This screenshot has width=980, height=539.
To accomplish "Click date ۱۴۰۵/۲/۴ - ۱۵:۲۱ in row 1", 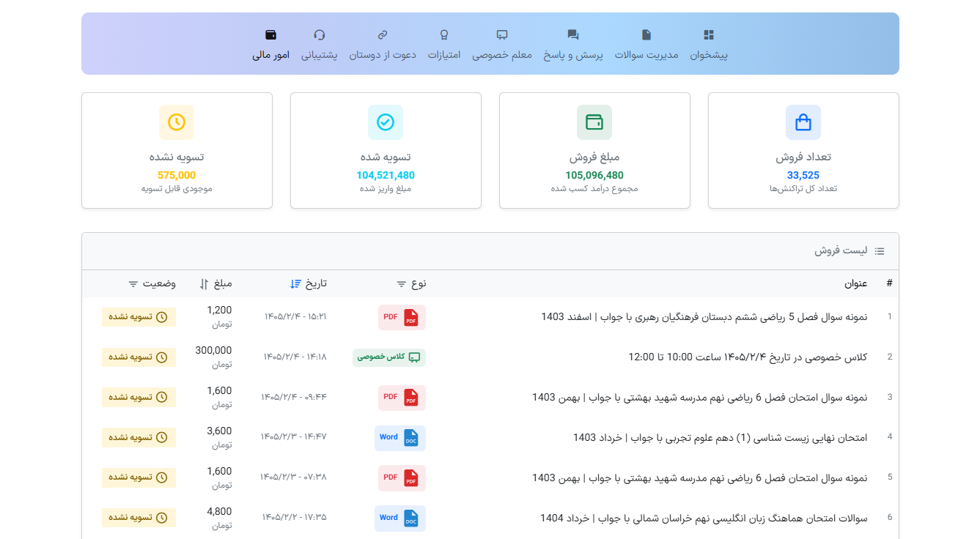I will pos(295,317).
